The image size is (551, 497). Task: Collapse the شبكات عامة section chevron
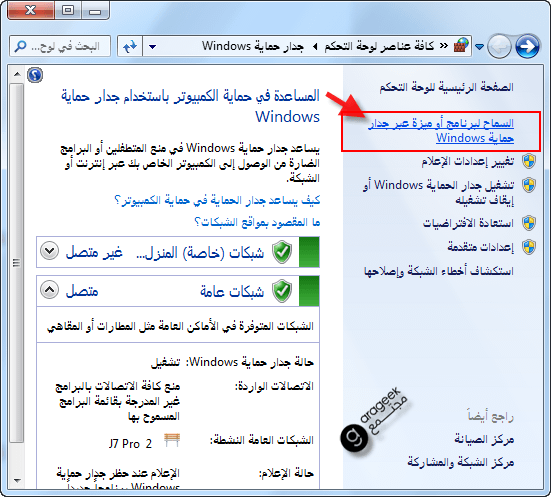coord(49,290)
